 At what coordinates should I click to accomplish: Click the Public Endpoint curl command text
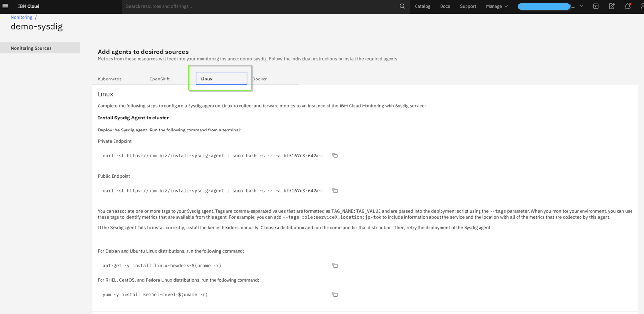pos(213,191)
